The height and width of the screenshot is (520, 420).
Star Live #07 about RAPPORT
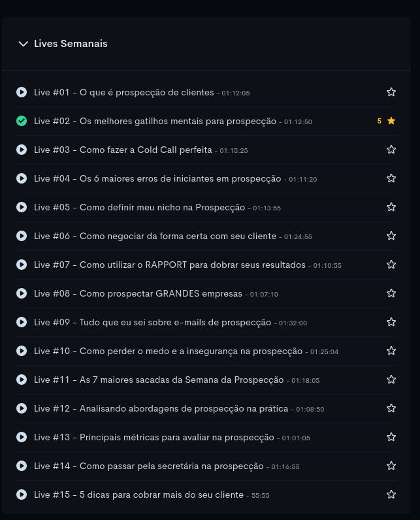pyautogui.click(x=391, y=265)
